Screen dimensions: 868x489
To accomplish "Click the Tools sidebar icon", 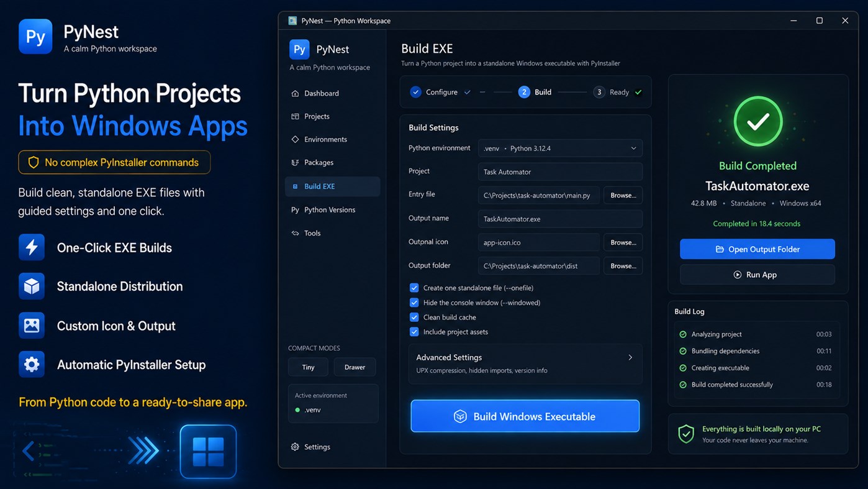I will coord(295,233).
